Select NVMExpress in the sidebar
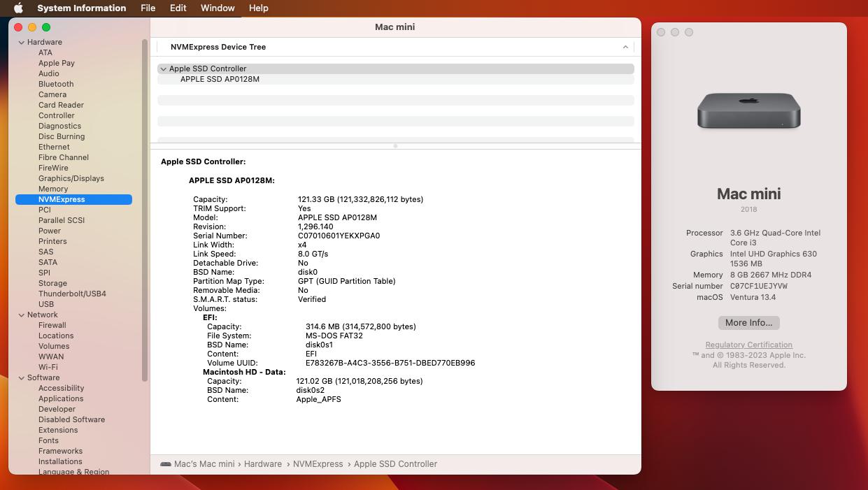The height and width of the screenshot is (490, 868). [x=73, y=199]
